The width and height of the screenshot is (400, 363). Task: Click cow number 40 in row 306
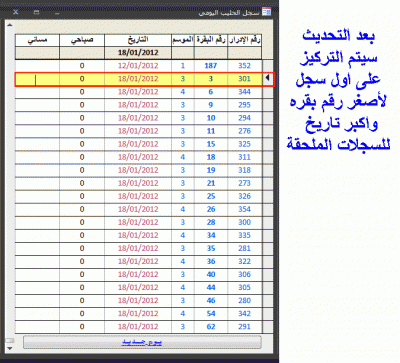(211, 274)
